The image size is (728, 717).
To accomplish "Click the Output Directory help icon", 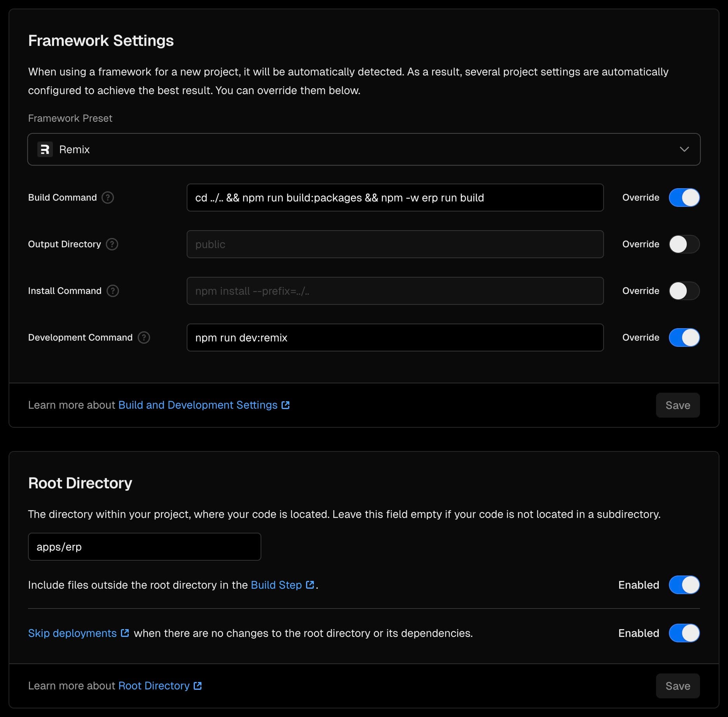I will coord(112,244).
